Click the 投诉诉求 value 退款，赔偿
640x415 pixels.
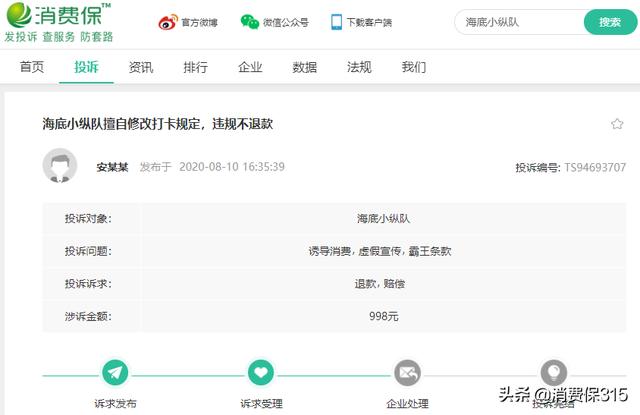coord(380,284)
